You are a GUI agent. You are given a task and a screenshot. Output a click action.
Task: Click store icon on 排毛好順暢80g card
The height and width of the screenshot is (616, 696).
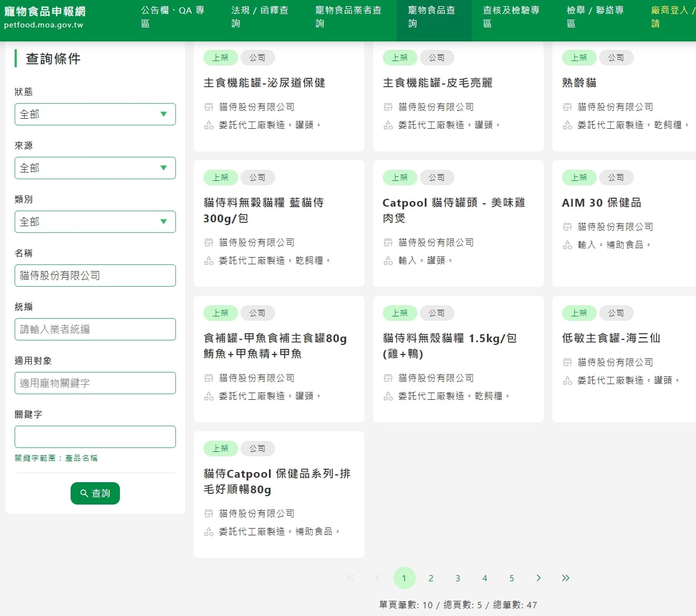pyautogui.click(x=208, y=514)
